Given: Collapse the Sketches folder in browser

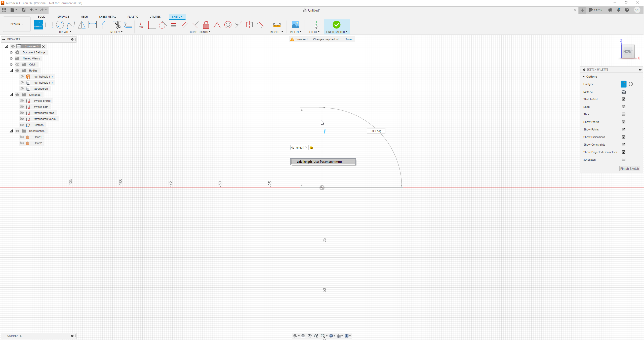Looking at the screenshot, I should [x=11, y=95].
